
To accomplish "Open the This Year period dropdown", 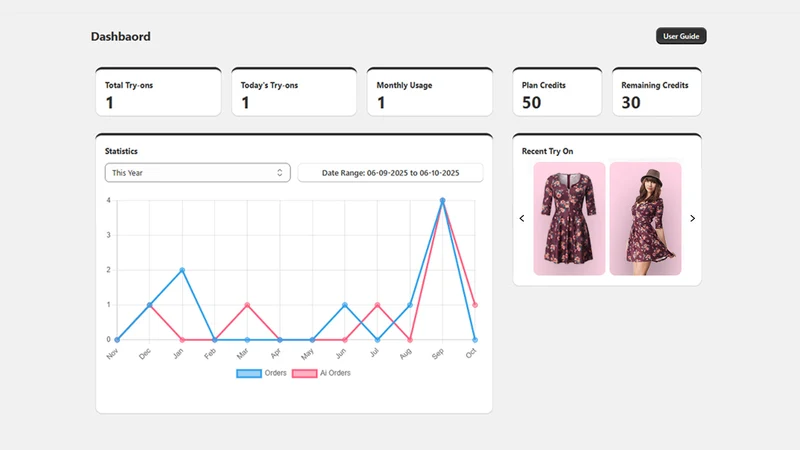I will tap(197, 173).
